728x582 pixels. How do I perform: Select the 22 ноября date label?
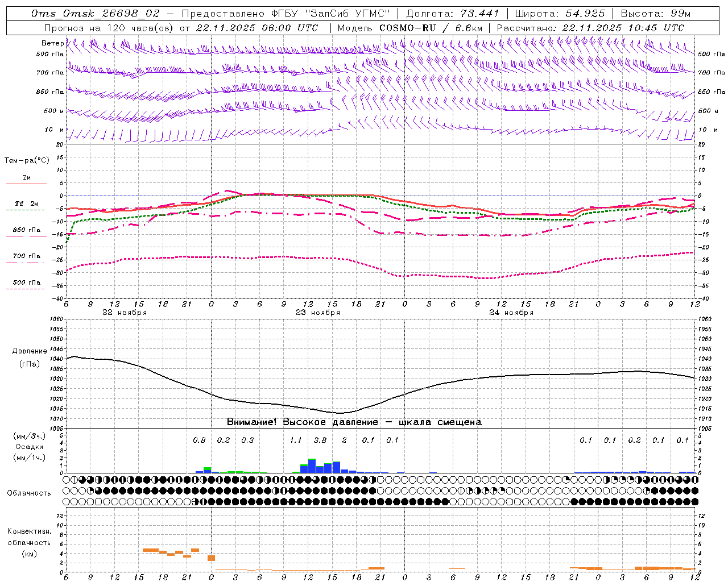(125, 313)
